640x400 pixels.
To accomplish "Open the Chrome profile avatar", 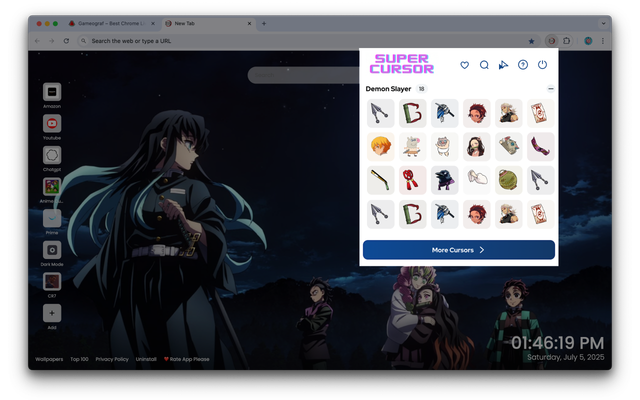I will 588,41.
